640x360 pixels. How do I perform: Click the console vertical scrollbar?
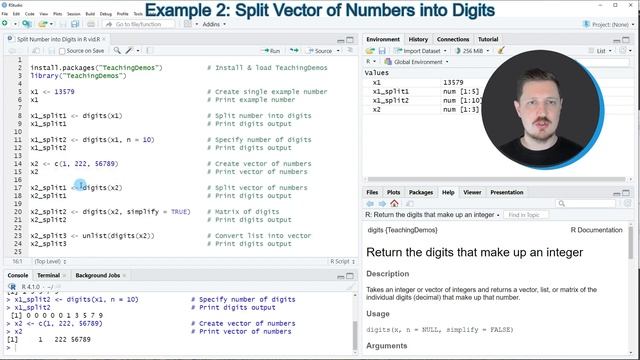[355, 336]
